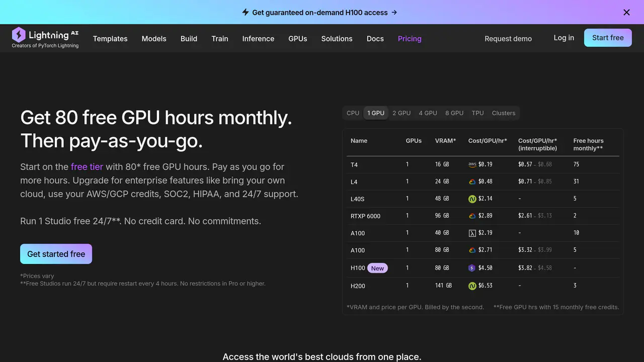Open the Inference menu
This screenshot has height=362, width=644.
coord(258,39)
